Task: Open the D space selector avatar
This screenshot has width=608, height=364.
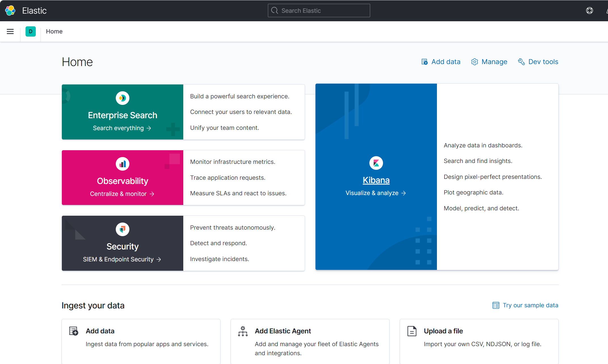Action: tap(31, 31)
